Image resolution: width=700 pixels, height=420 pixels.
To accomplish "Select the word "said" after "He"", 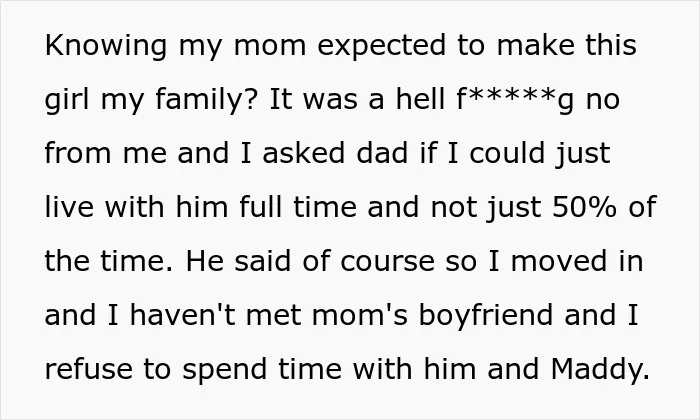I will click(262, 260).
